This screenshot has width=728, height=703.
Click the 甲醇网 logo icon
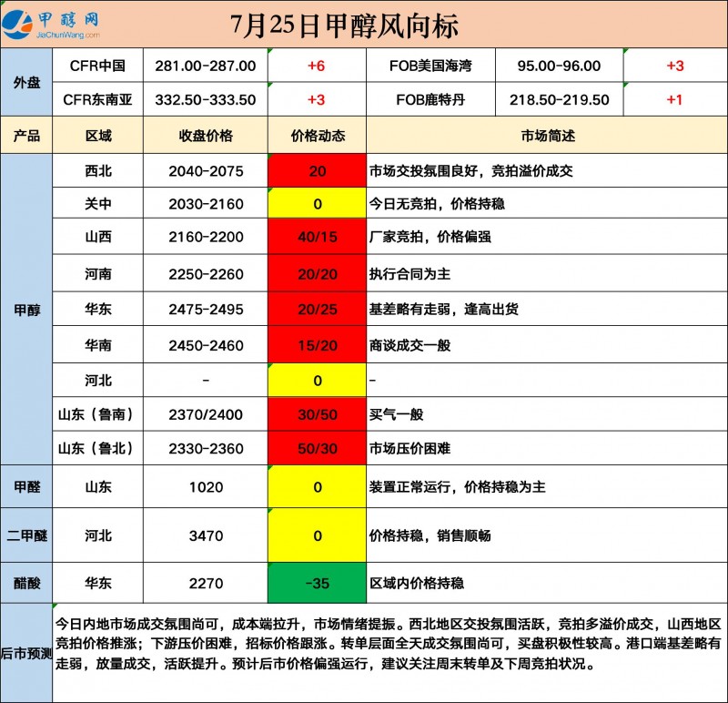point(17,25)
